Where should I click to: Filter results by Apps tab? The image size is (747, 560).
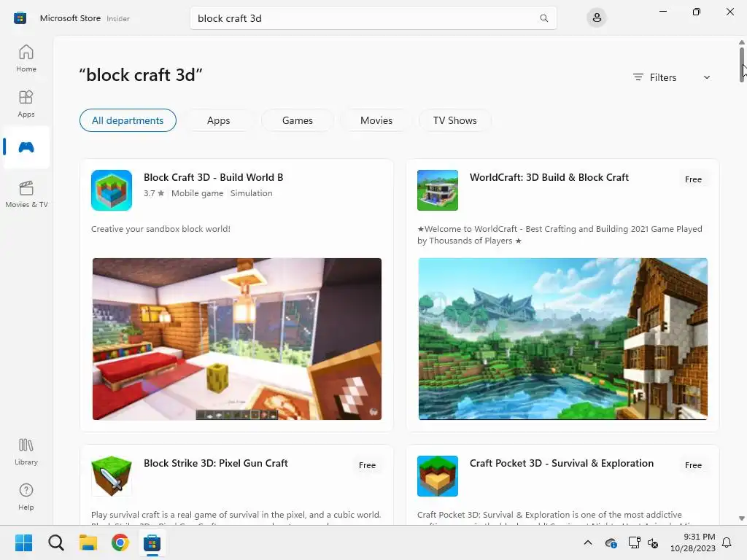click(219, 120)
